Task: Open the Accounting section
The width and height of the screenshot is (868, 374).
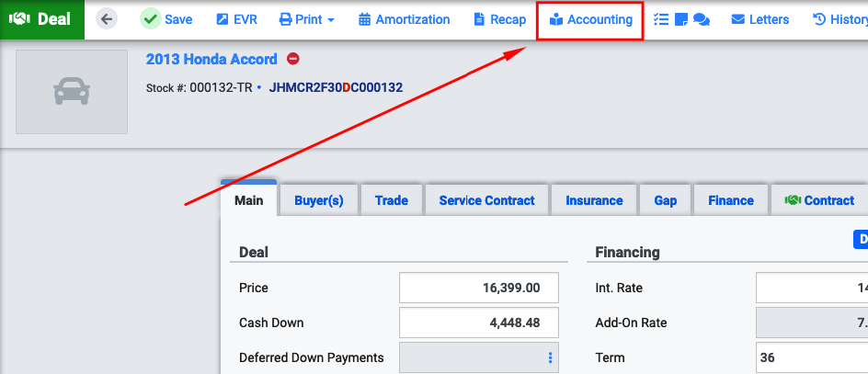Action: (590, 19)
